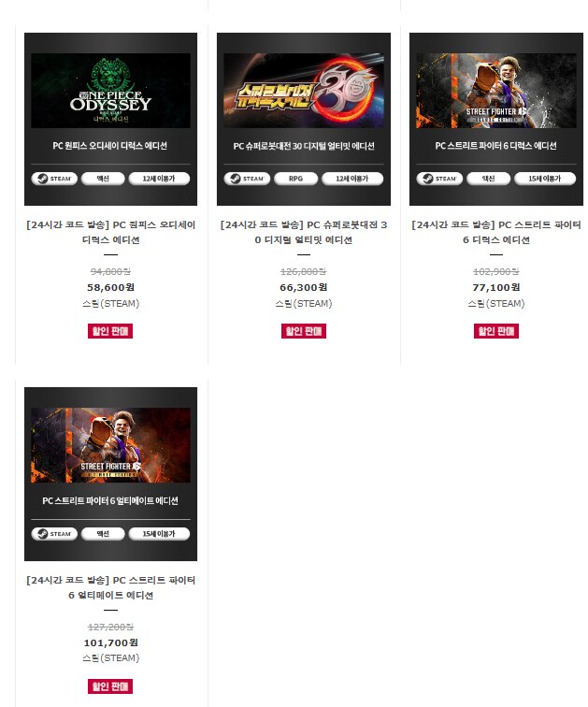
Task: Open the Super Robot Wars 30 banner image
Action: pyautogui.click(x=304, y=91)
